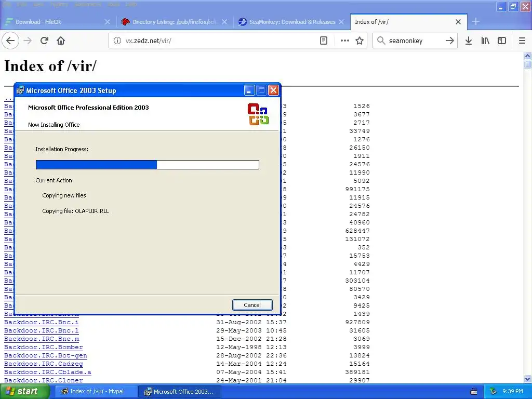Click the scrollbar down arrow

(527, 379)
